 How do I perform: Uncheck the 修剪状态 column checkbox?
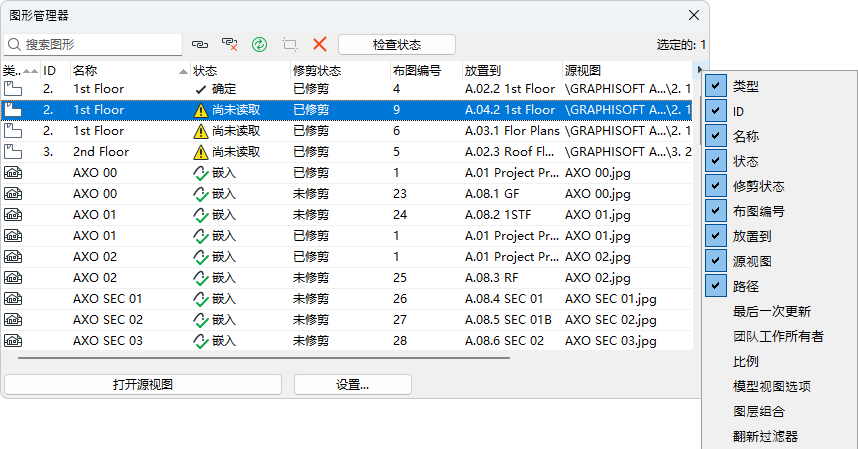point(715,186)
